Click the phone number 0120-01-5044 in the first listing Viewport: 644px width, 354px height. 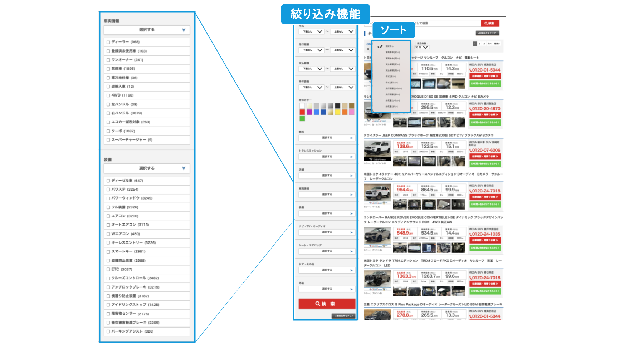click(486, 70)
